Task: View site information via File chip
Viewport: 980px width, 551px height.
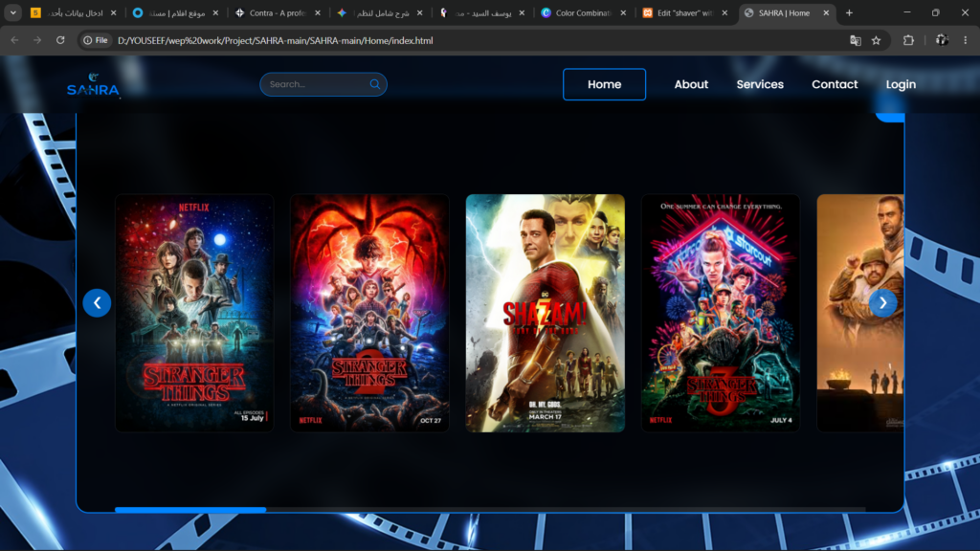Action: (96, 40)
